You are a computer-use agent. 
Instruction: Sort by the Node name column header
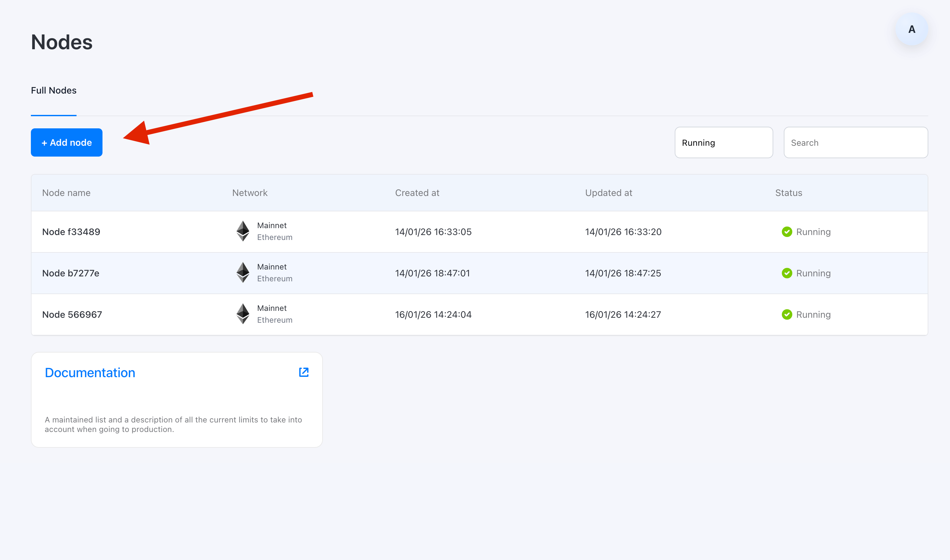[66, 193]
